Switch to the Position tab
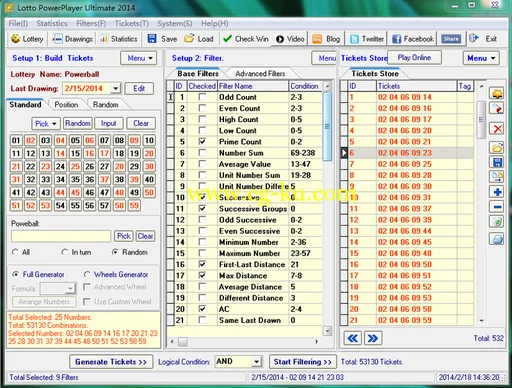Viewport: 512px width, 388px height. (x=66, y=105)
